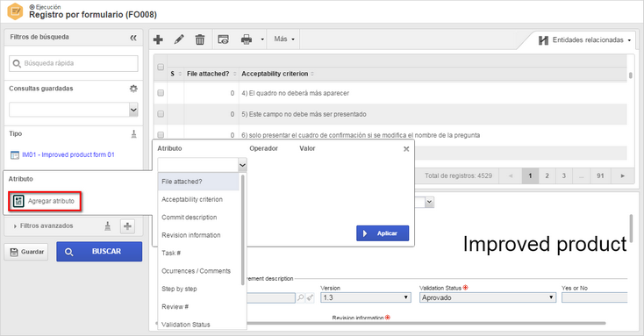Click the form preview horizontal scrollbar
The image size is (644, 336).
pos(426,323)
